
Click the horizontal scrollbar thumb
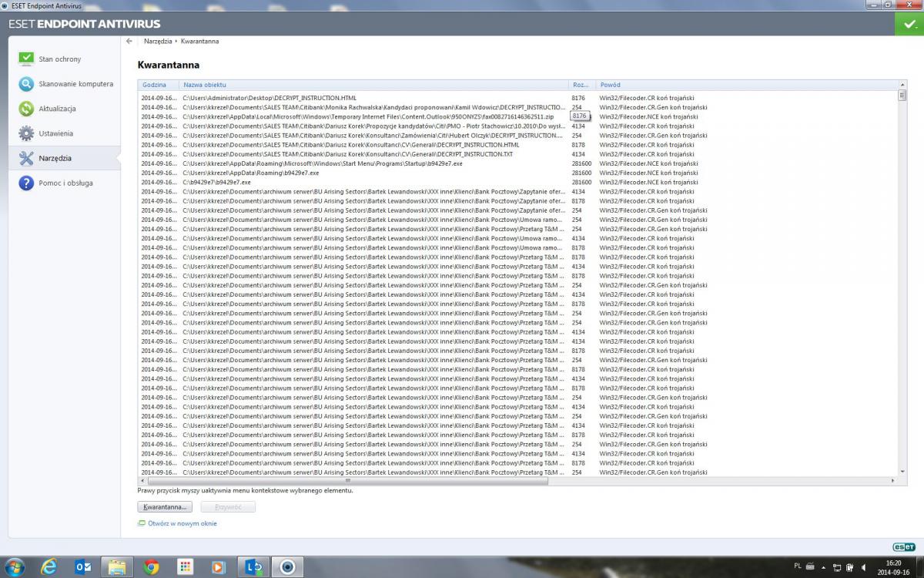pyautogui.click(x=347, y=480)
